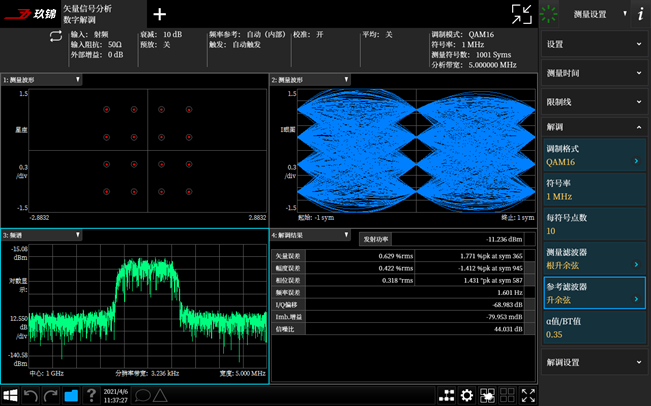Click the 起始: -1 sym axis label
This screenshot has height=406, width=651.
pyautogui.click(x=316, y=218)
